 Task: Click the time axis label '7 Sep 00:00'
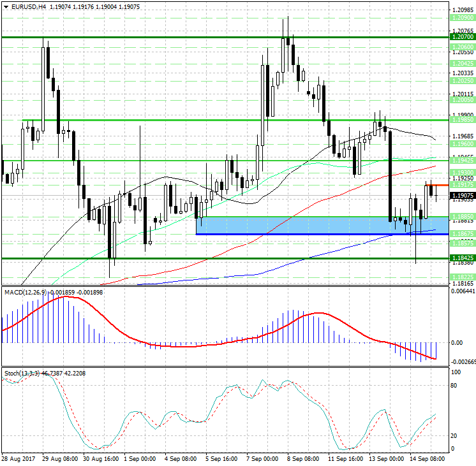tap(262, 459)
